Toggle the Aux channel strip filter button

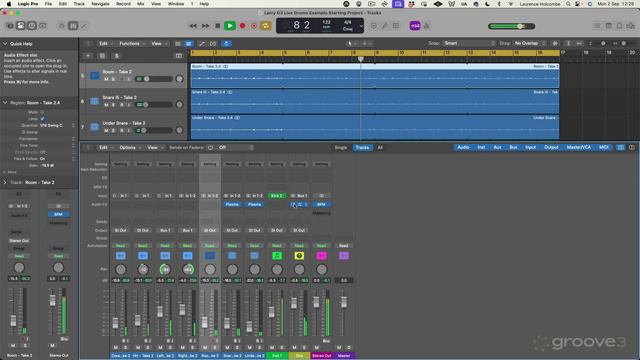[497, 147]
